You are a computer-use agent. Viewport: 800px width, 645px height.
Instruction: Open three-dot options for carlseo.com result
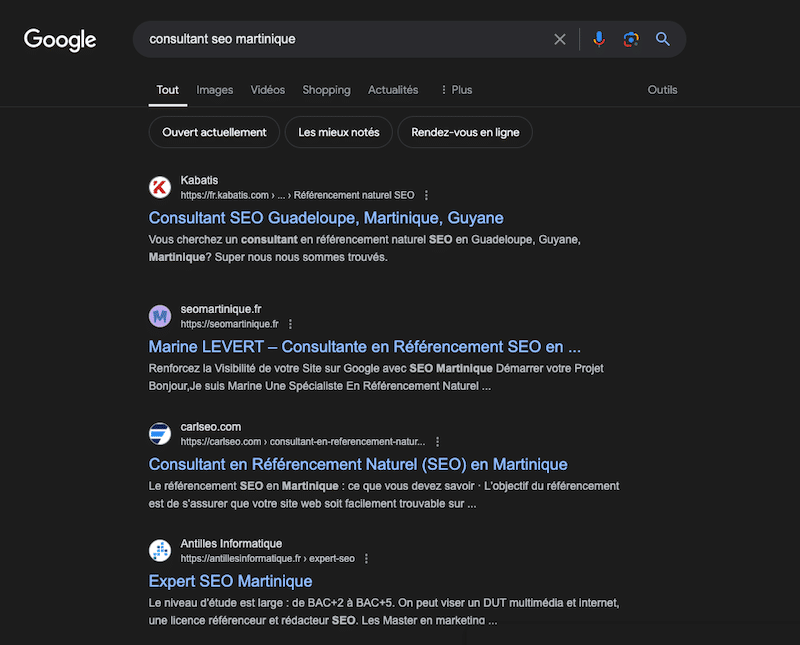tap(438, 441)
